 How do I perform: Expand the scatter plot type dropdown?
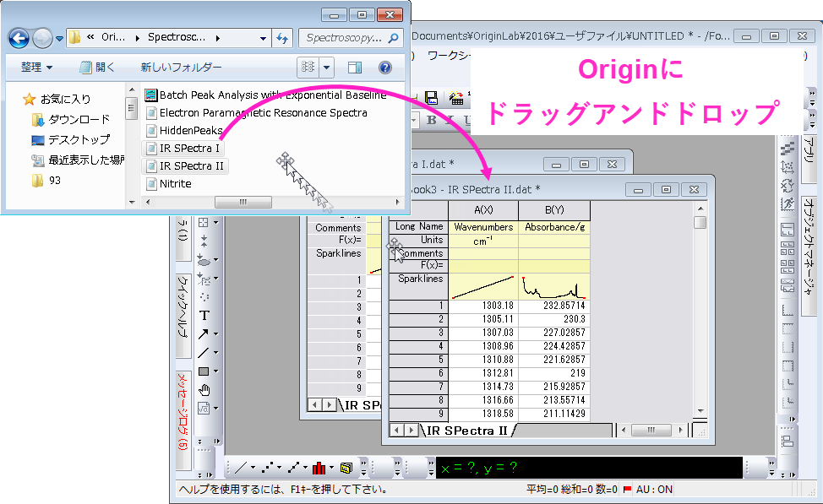coord(279,468)
